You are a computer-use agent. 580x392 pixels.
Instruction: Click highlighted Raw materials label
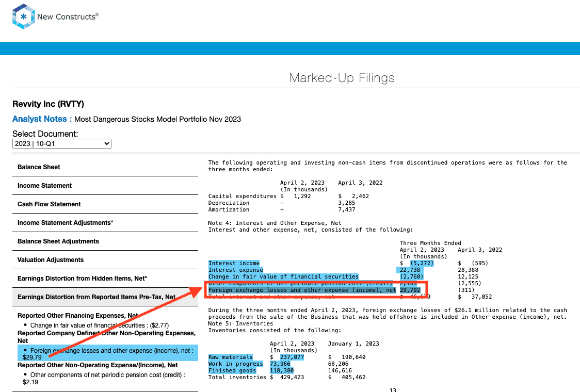tap(231, 357)
